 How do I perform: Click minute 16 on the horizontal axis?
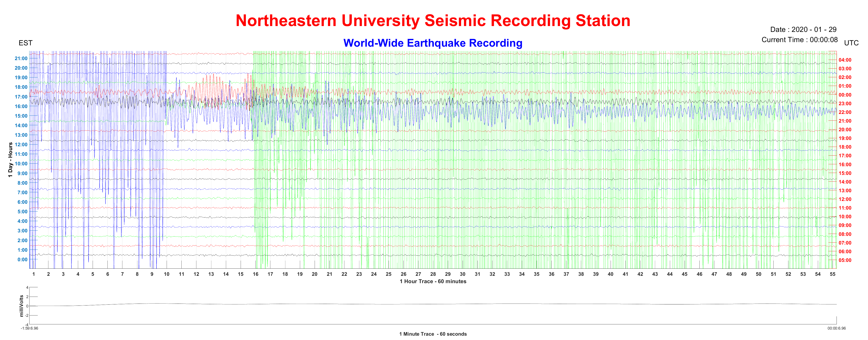tap(255, 274)
